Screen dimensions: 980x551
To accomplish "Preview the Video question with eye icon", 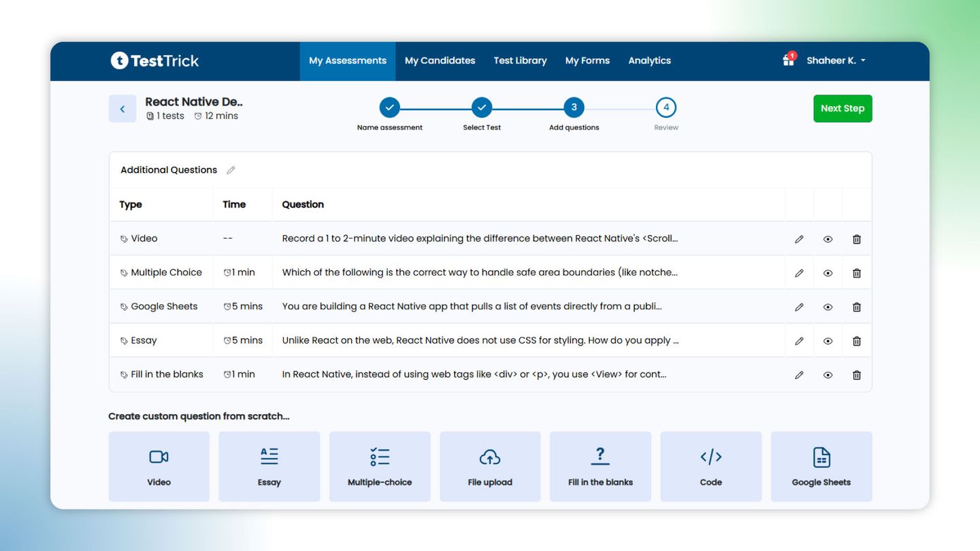I will tap(828, 239).
